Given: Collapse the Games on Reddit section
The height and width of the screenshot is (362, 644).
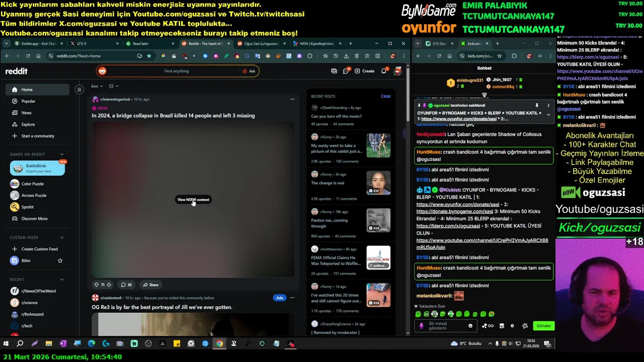Looking at the screenshot, I should pyautogui.click(x=62, y=154).
